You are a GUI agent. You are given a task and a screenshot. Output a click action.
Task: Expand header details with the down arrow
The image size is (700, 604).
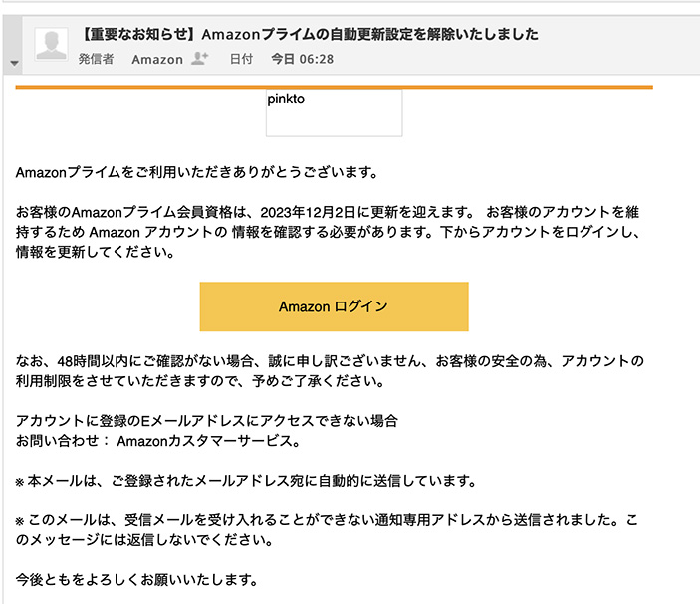pos(14,63)
